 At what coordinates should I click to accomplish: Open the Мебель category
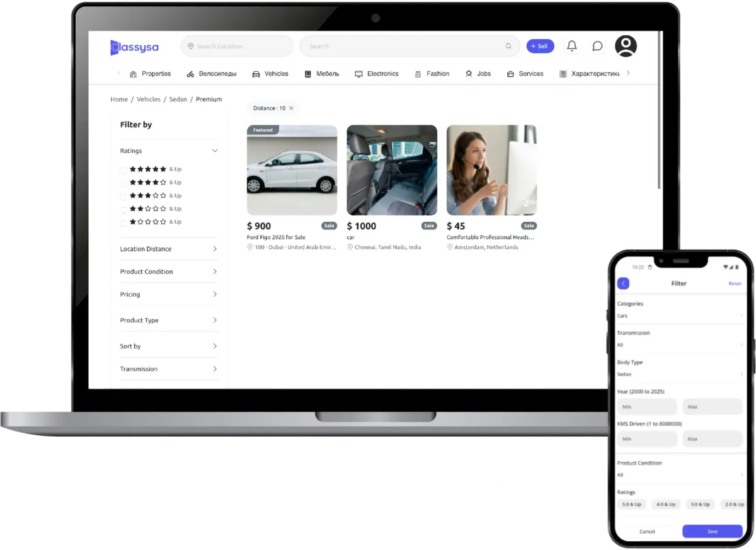coord(321,74)
